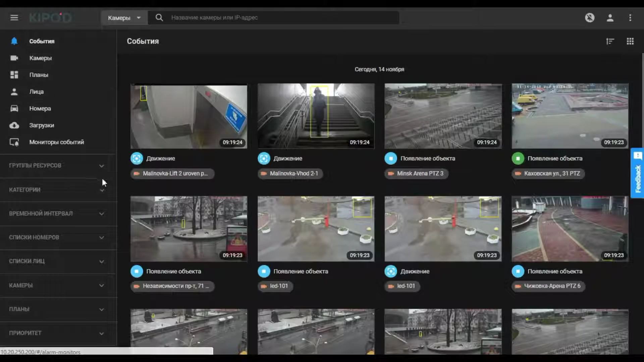Go to Камеры in the sidebar
Image resolution: width=644 pixels, height=362 pixels.
click(40, 58)
